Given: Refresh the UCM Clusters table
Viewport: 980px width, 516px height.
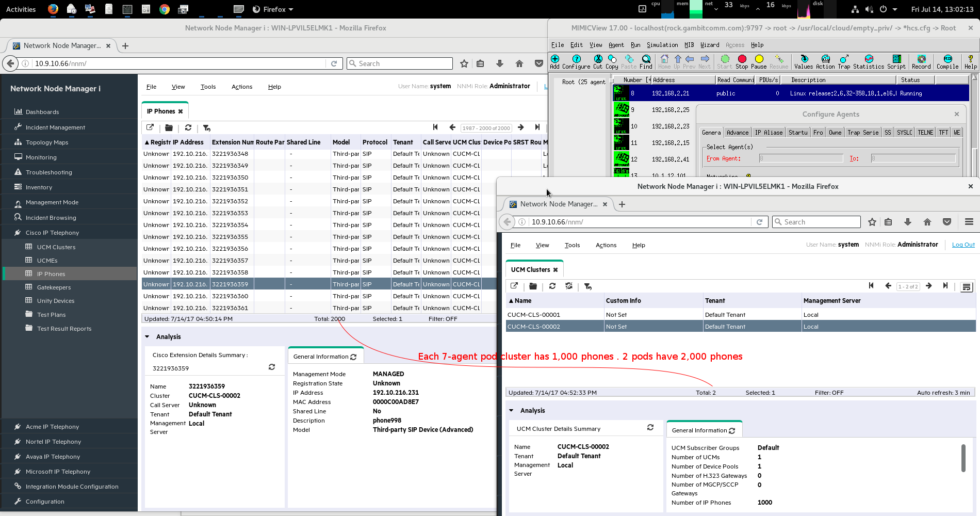Looking at the screenshot, I should 552,286.
